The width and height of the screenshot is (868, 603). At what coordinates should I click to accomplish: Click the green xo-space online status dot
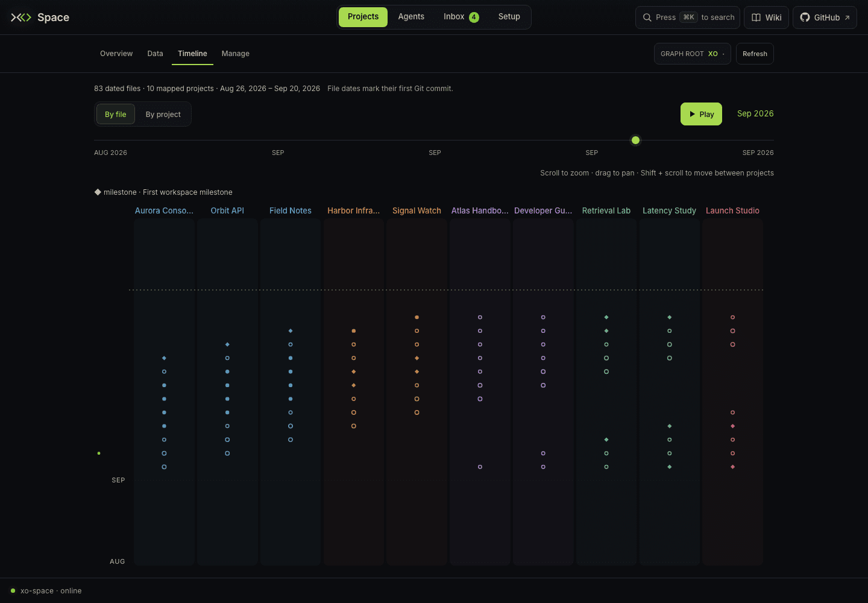tap(13, 590)
